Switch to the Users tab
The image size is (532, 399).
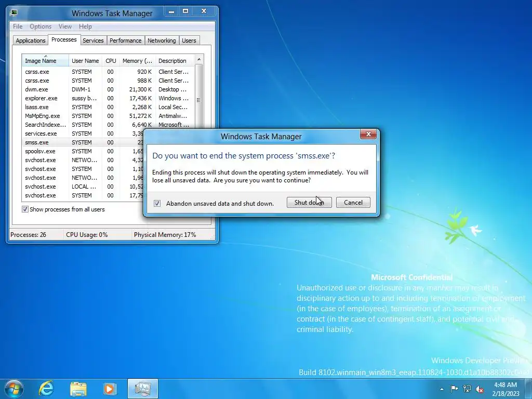[189, 41]
